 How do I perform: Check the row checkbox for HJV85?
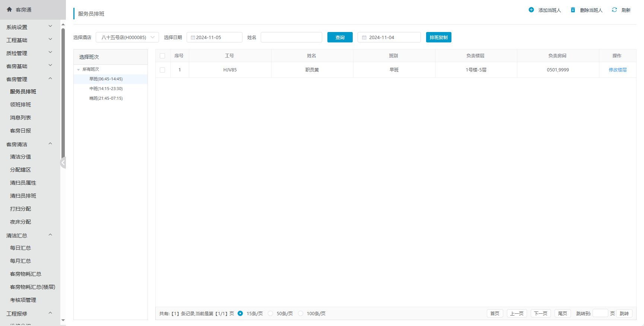[x=162, y=70]
